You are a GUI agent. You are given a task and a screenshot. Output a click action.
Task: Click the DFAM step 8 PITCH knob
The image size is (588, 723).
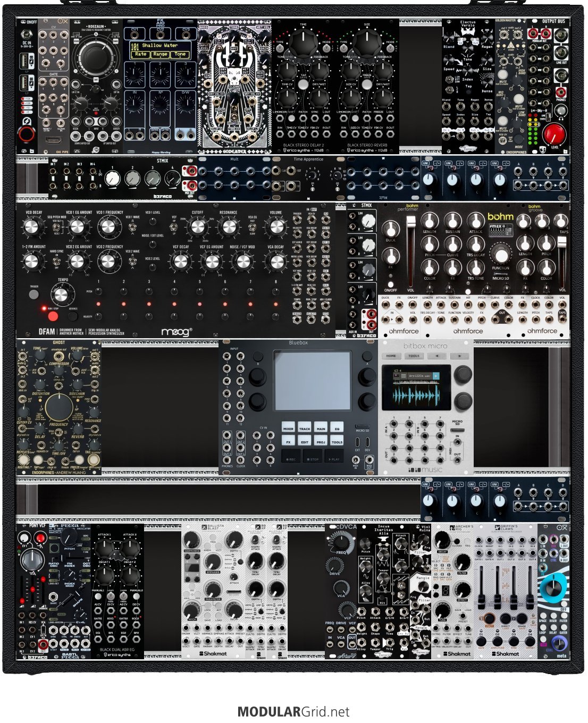[275, 291]
